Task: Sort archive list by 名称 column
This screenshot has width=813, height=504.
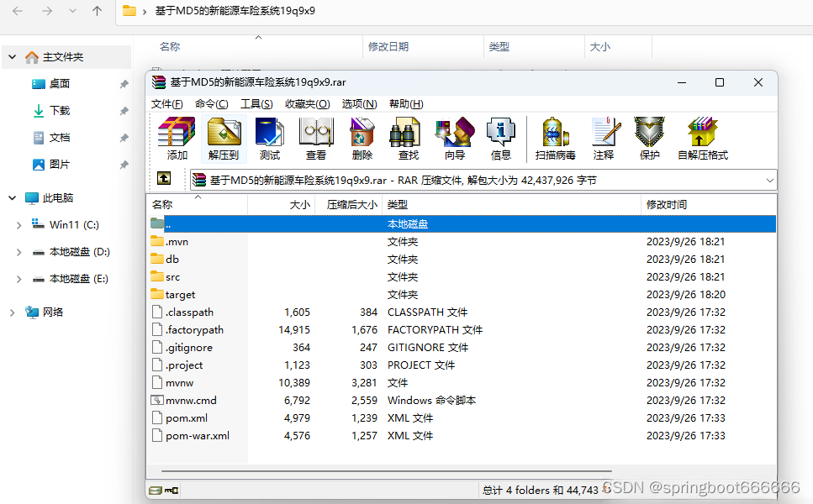Action: (197, 205)
